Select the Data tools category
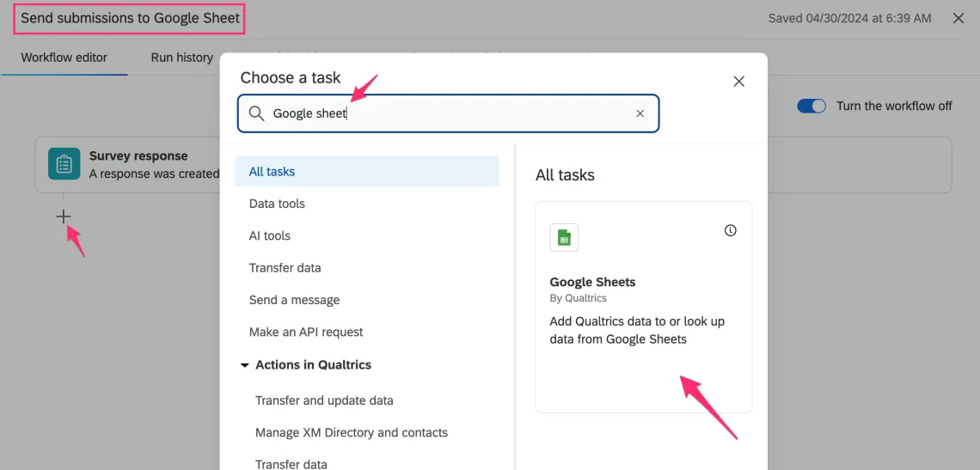 click(277, 204)
